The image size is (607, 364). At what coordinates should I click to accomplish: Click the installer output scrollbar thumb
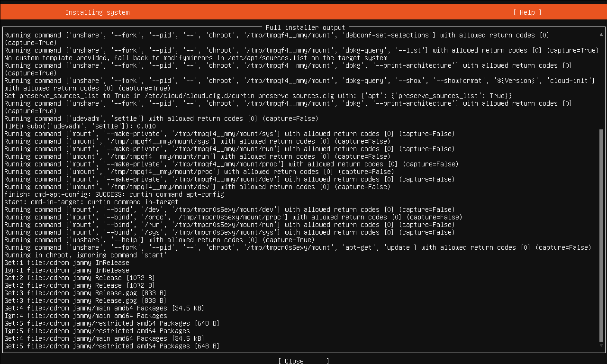[601, 235]
